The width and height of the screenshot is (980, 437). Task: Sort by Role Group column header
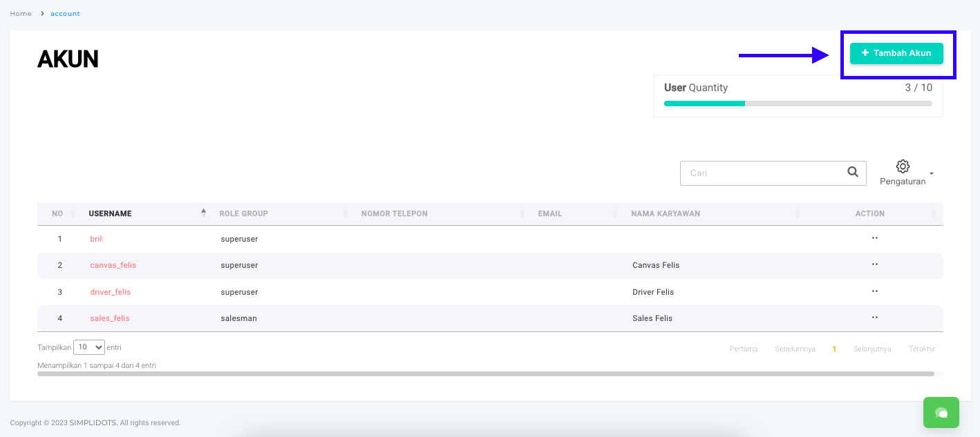tap(243, 214)
